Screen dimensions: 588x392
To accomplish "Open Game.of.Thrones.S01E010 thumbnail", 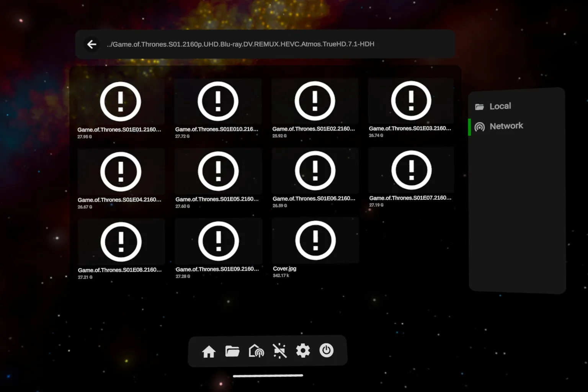I will [218, 101].
